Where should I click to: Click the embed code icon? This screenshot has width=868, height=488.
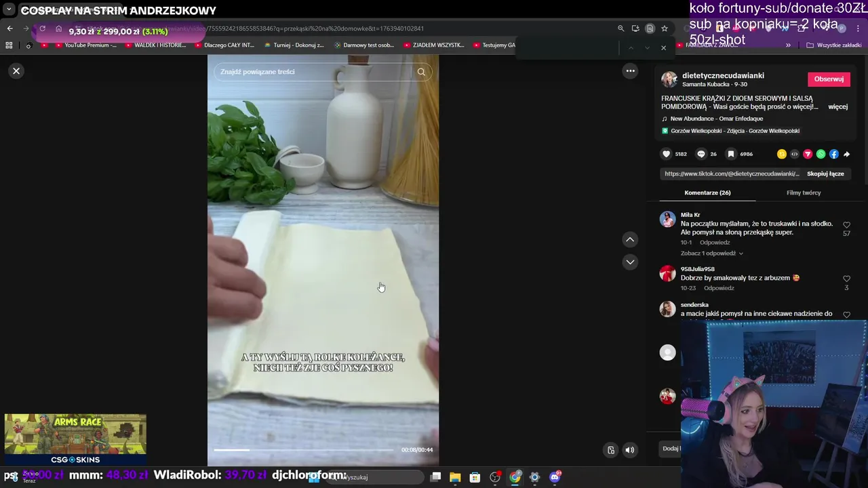pyautogui.click(x=795, y=154)
